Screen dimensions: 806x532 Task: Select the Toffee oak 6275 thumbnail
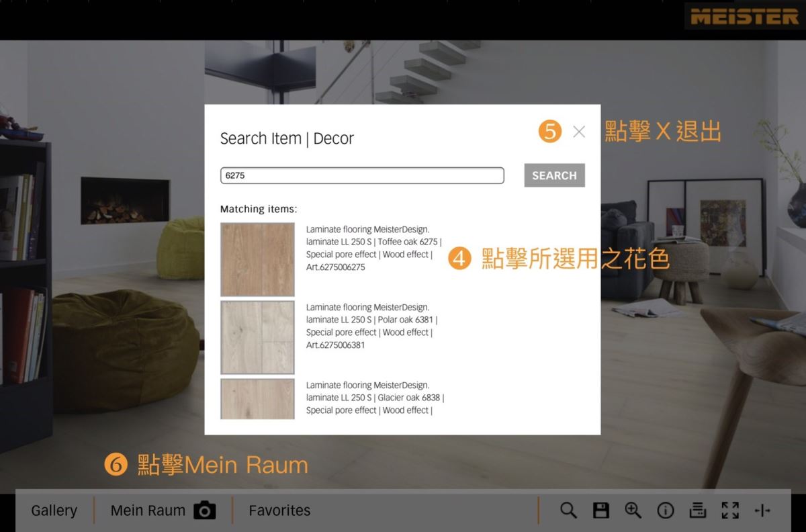coord(257,259)
